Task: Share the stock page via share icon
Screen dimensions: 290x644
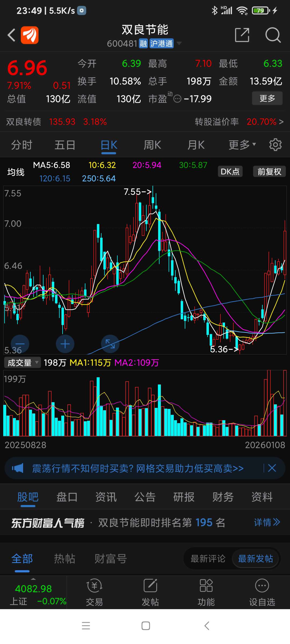Action: click(x=242, y=35)
